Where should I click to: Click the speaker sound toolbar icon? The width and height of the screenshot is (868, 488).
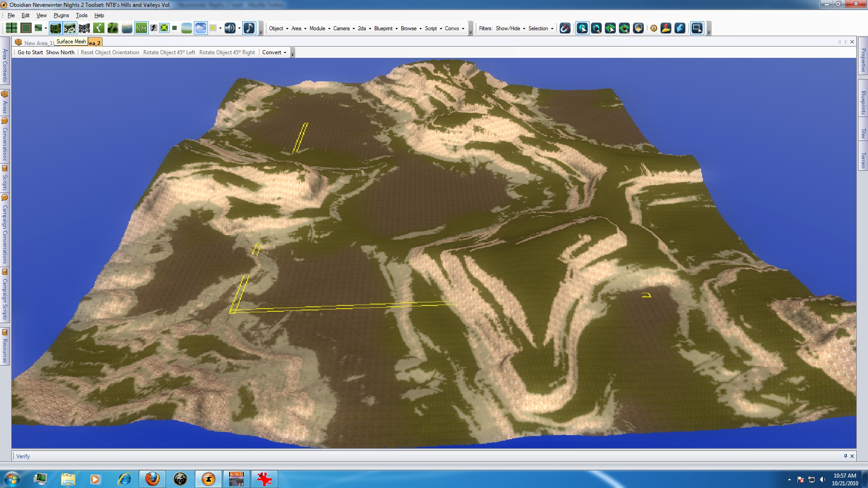(230, 28)
